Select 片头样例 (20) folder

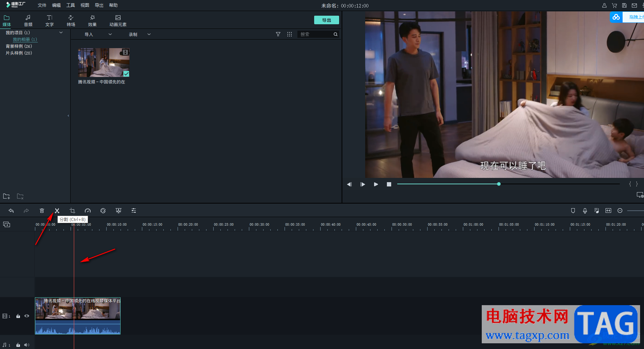tap(19, 53)
